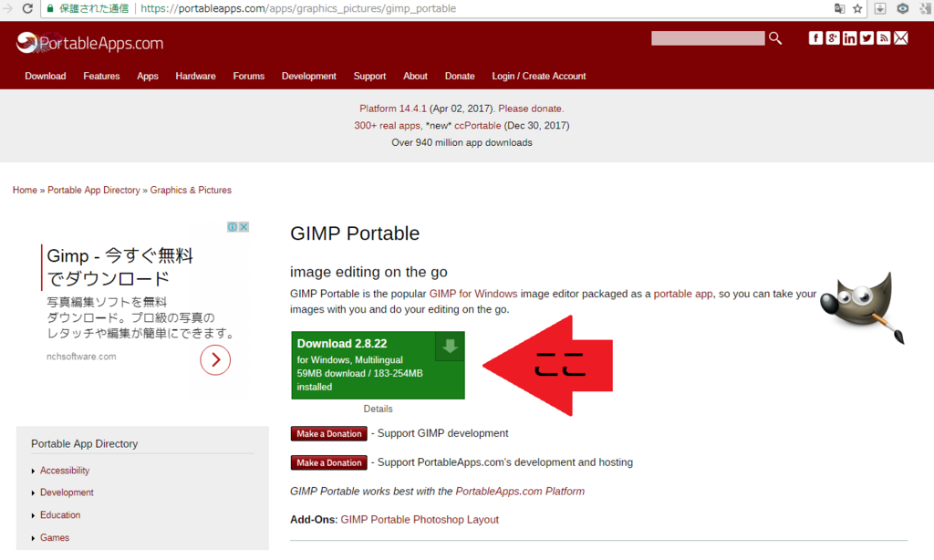Viewport: 934px width, 560px height.
Task: Expand the Education directory category
Action: tap(60, 515)
